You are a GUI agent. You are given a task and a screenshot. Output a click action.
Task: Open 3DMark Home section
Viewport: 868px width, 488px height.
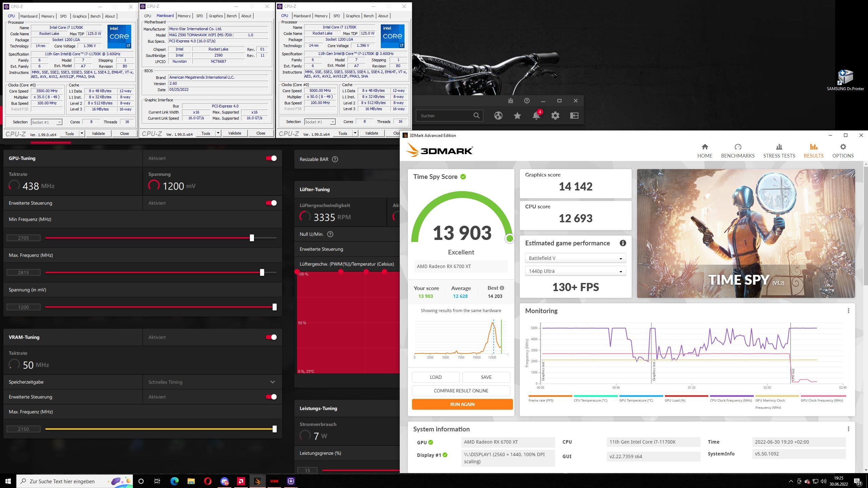pos(705,151)
